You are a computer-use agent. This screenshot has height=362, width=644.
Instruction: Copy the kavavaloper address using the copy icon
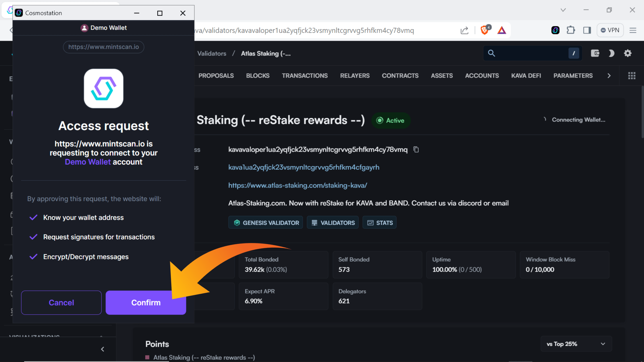(416, 149)
